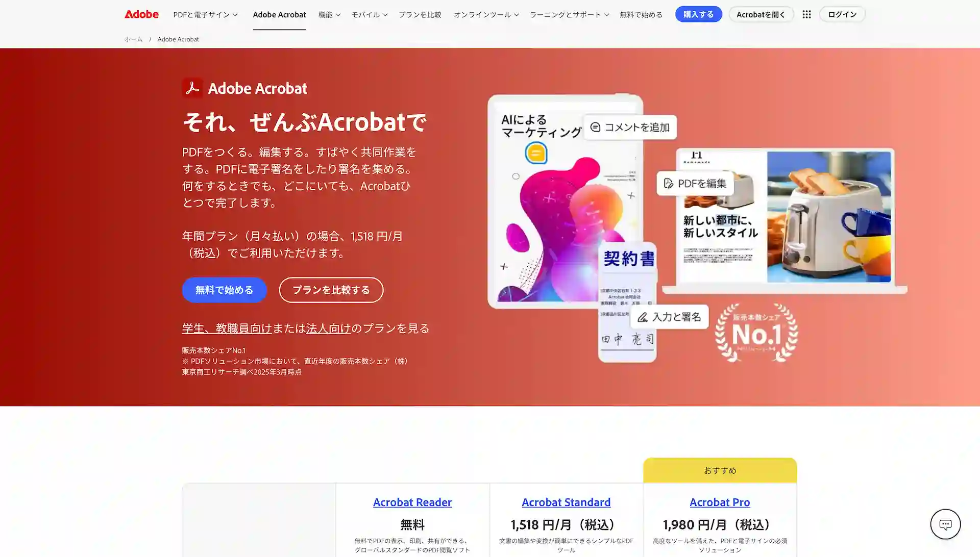Viewport: 980px width, 557px height.
Task: Open the chat support bubble icon
Action: point(945,524)
